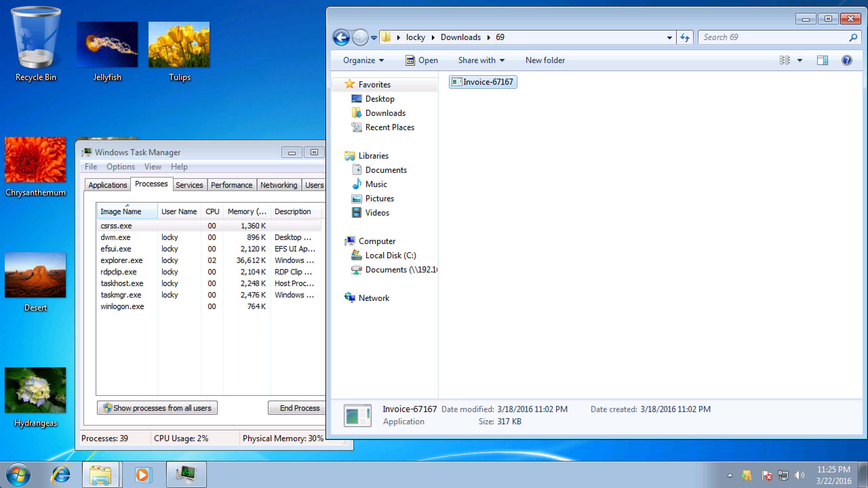The image size is (868, 488).
Task: Open the view options dropdown arrow
Action: (800, 60)
